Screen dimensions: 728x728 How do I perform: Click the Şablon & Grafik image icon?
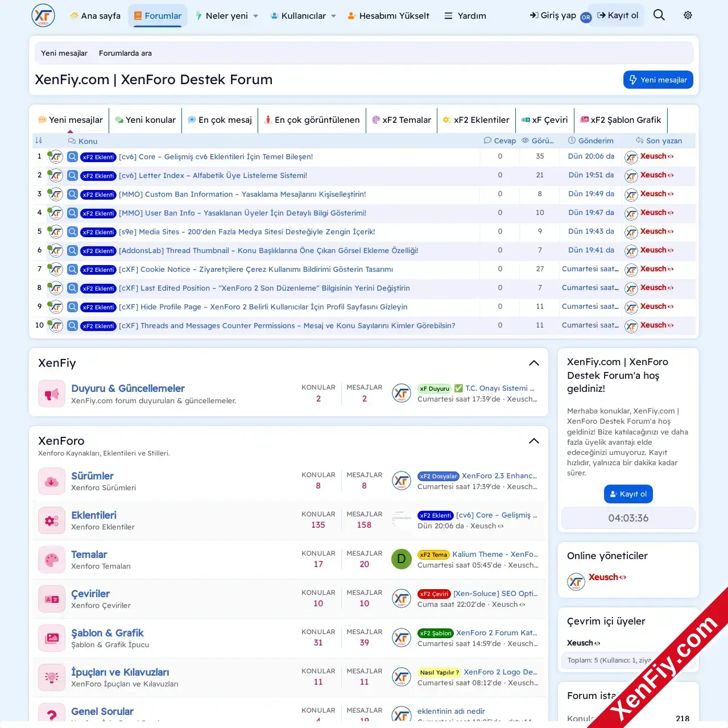[52, 638]
